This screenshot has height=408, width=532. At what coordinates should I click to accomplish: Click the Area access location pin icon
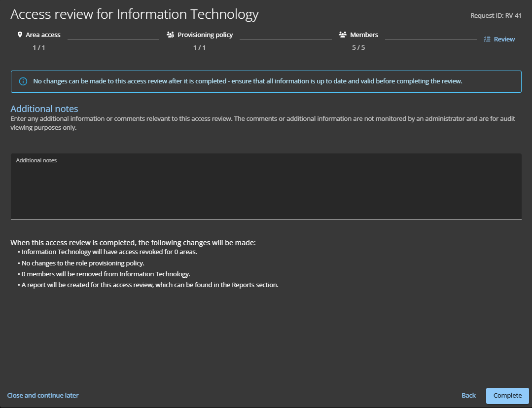coord(20,35)
